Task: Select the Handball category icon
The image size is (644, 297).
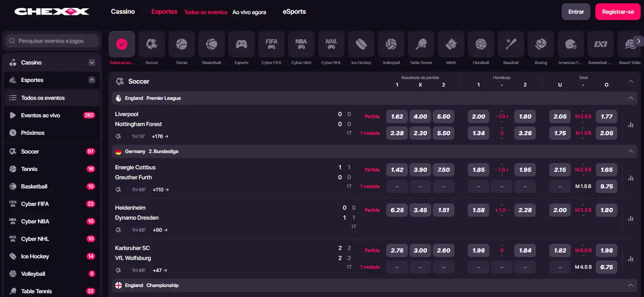Action: 481,44
